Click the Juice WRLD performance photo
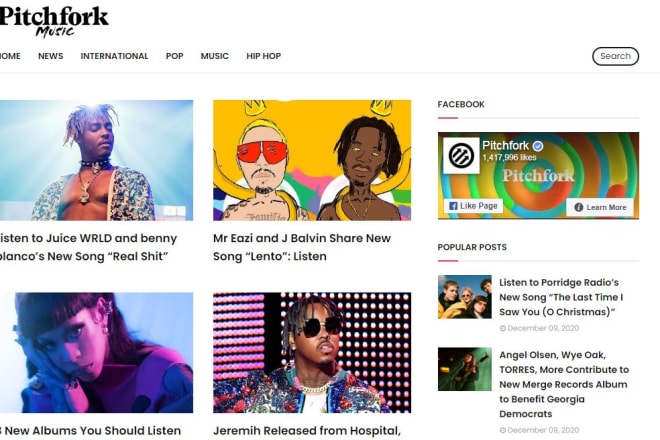Viewport: 660px width, 440px height. point(96,160)
